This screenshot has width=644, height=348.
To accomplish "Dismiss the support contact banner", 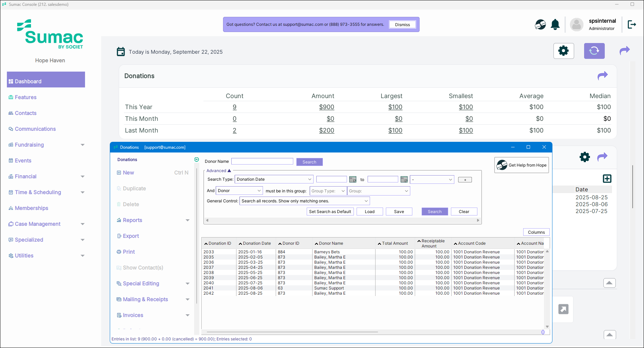I will (402, 25).
